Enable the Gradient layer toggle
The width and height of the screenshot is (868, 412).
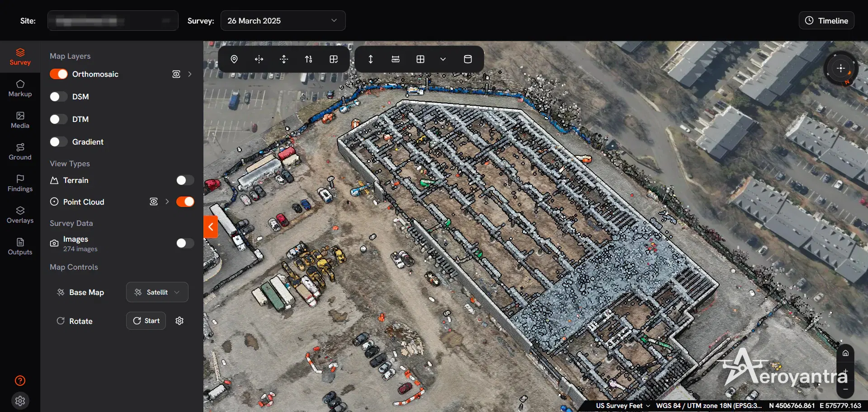tap(59, 142)
